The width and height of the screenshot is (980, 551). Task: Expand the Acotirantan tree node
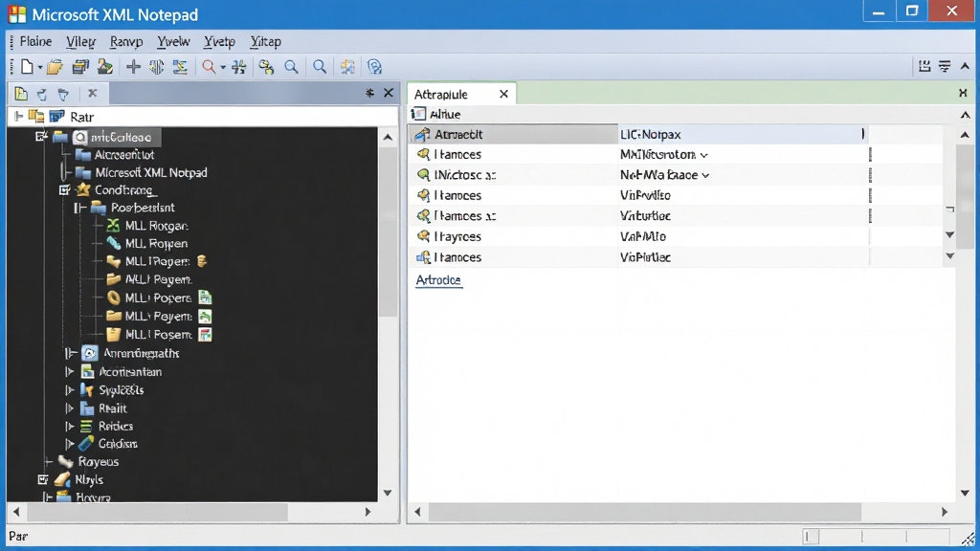(x=69, y=372)
